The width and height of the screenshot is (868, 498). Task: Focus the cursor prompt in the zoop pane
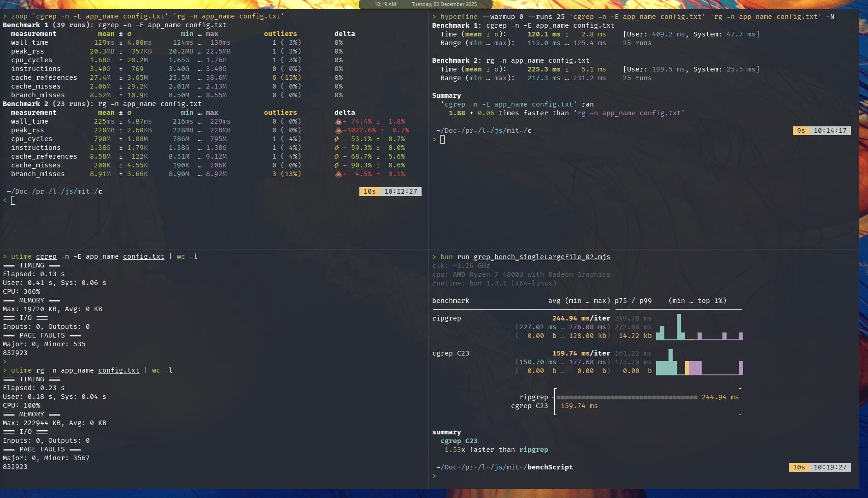[13, 200]
